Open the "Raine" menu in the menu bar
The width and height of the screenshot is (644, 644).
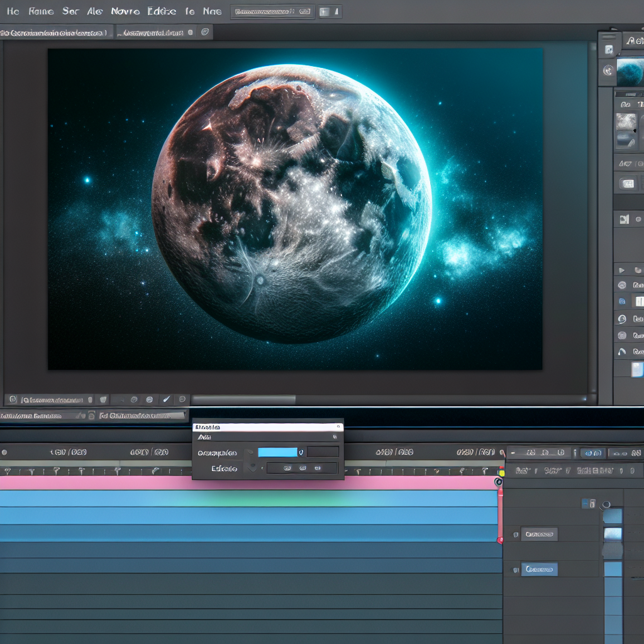click(41, 11)
